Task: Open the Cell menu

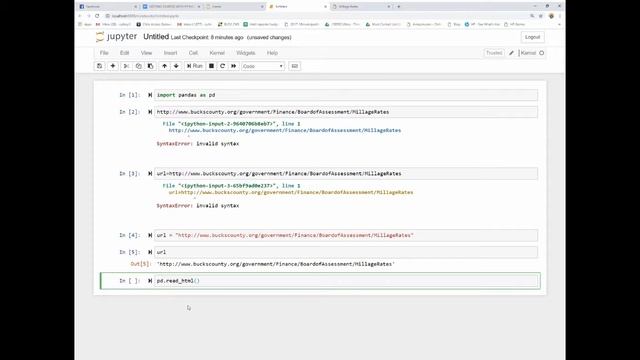Action: [193, 53]
